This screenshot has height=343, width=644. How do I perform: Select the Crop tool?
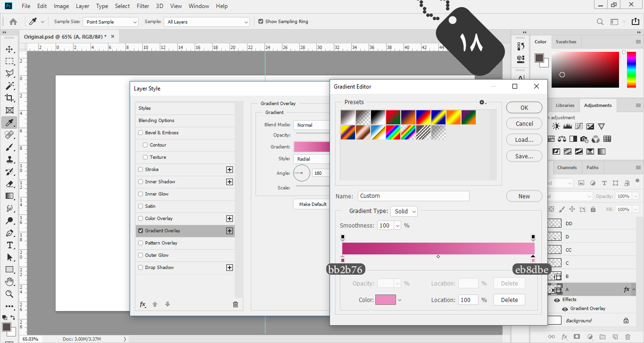pyautogui.click(x=9, y=98)
